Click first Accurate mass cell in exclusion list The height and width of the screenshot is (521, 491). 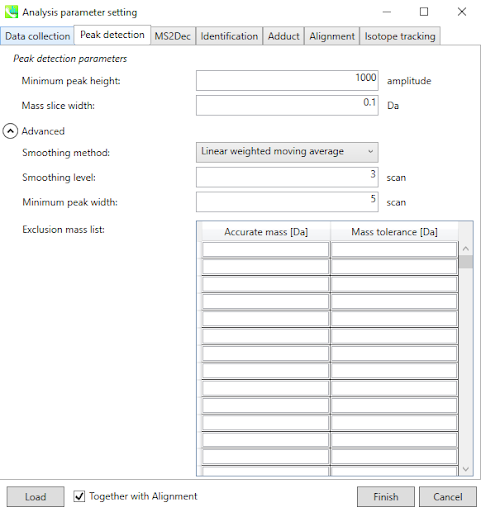pos(265,249)
